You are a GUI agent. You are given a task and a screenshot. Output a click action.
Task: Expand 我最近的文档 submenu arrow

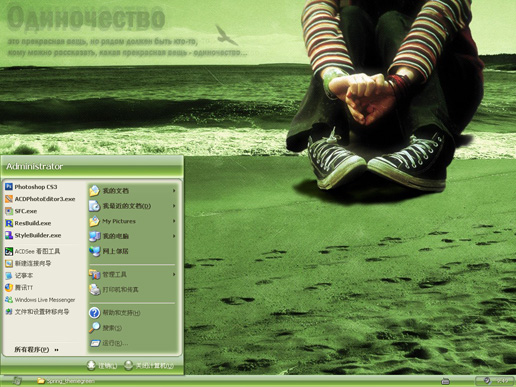(174, 206)
